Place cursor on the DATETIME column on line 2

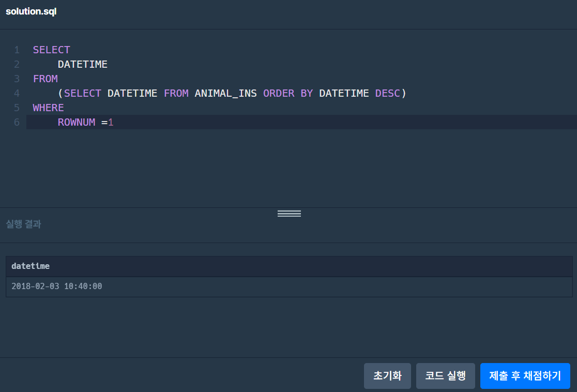[82, 64]
